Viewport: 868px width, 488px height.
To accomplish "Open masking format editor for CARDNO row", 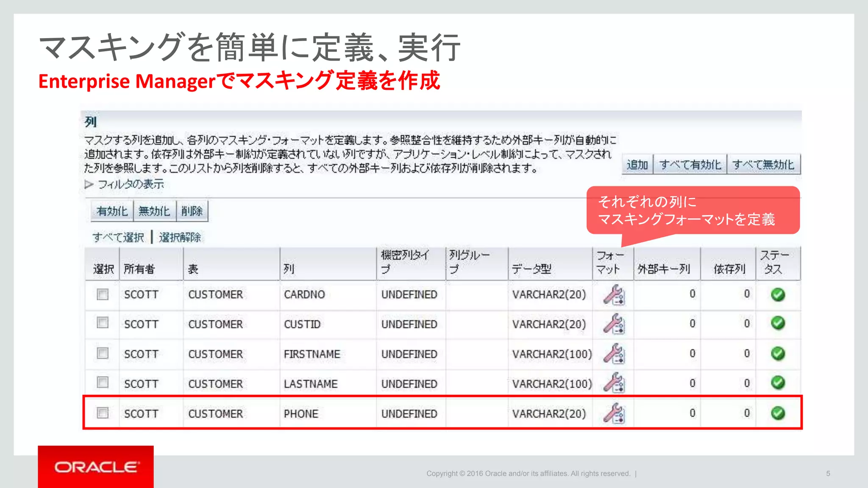I will 614,295.
